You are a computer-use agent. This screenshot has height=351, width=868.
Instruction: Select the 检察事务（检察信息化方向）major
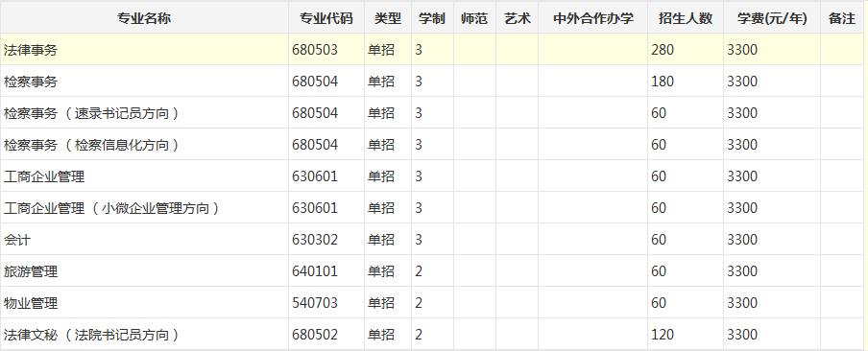point(92,145)
